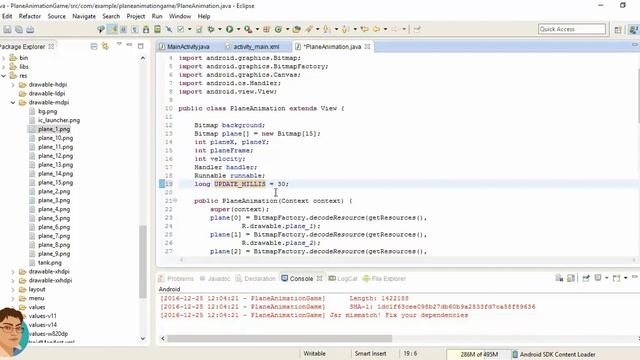The height and width of the screenshot is (360, 640).
Task: Click the Clear Console icon
Action: click(x=559, y=278)
